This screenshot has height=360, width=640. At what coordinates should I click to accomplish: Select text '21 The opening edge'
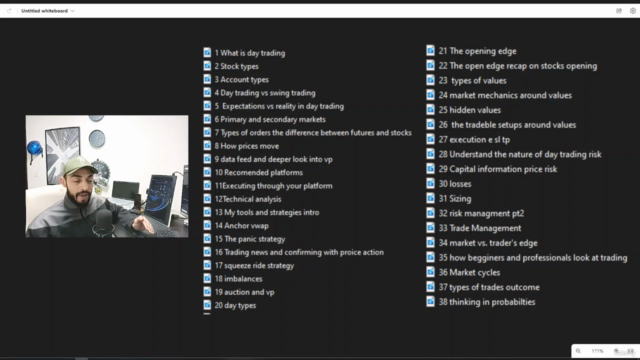tap(478, 51)
